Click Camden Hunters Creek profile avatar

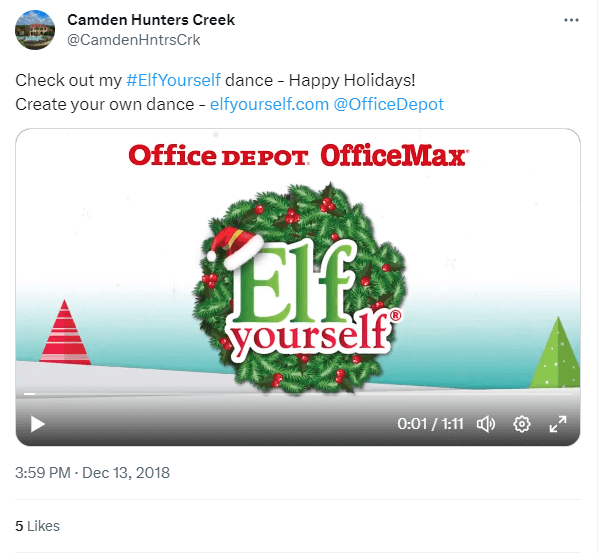35,29
